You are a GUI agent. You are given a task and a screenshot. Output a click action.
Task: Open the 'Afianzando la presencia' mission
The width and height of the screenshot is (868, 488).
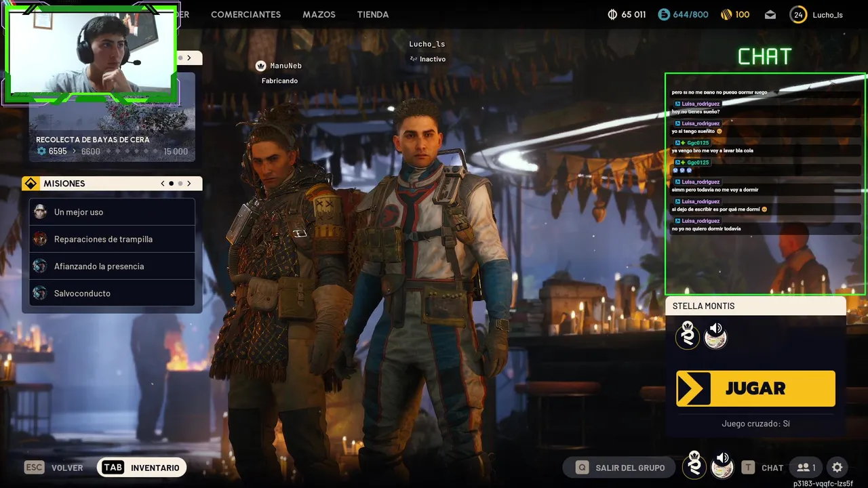112,266
